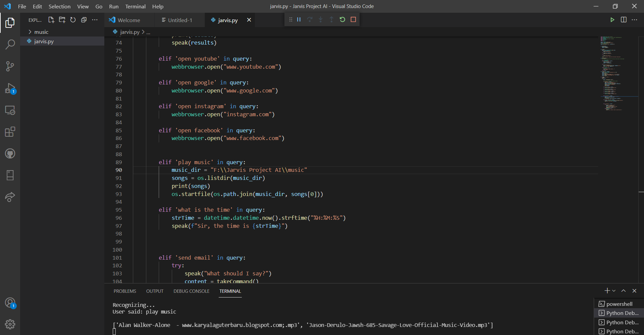Pause the running debug session
644x335 pixels.
click(x=299, y=19)
